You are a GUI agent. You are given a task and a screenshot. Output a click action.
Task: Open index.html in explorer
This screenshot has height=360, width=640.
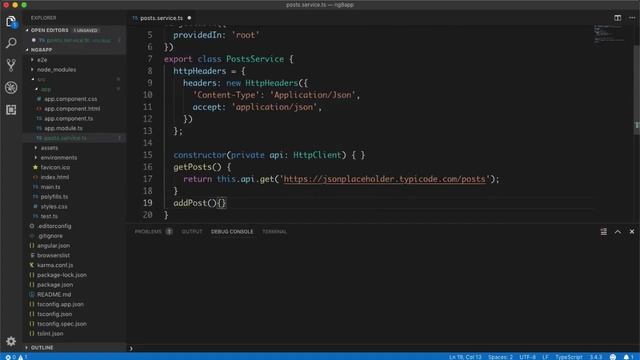[x=54, y=177]
